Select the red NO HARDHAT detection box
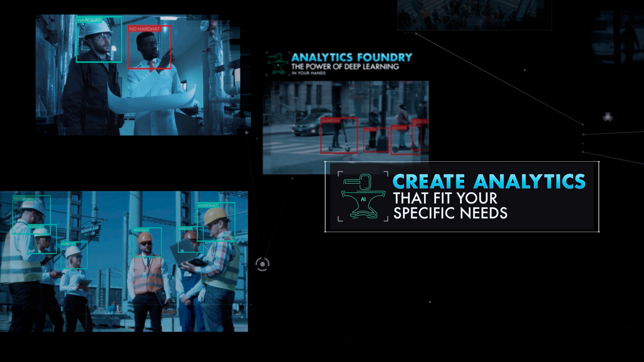This screenshot has width=644, height=362. 149,47
